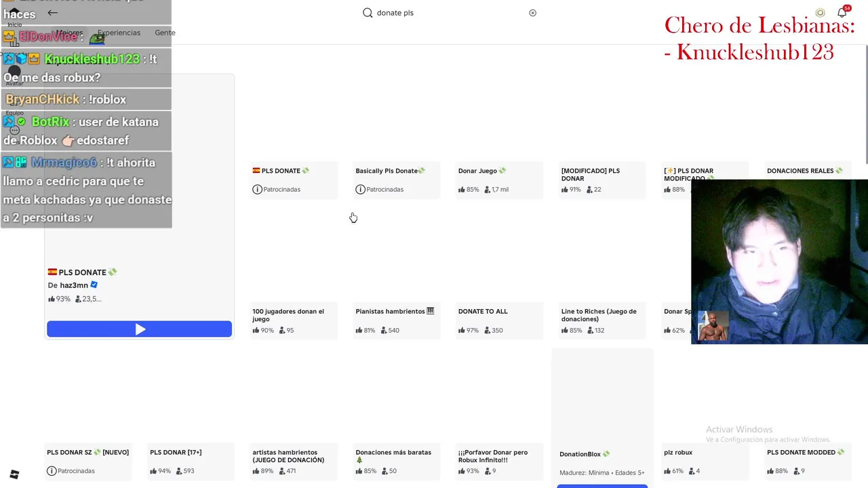
Task: Open the Basically Pls Donate game
Action: 390,171
